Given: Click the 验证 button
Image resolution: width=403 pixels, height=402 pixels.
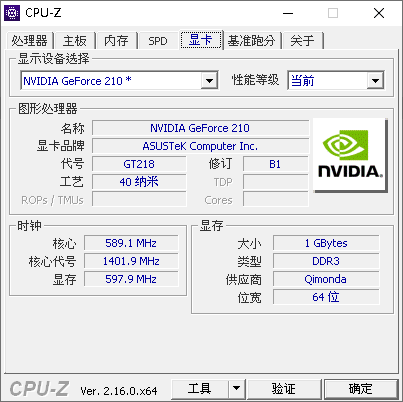Looking at the screenshot, I should [284, 389].
